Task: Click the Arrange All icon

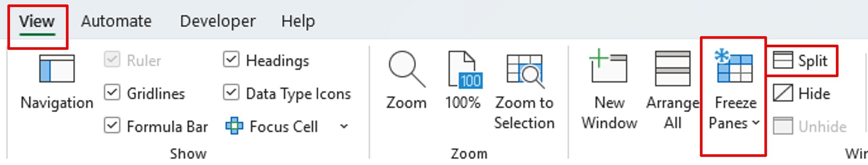Action: [x=672, y=69]
